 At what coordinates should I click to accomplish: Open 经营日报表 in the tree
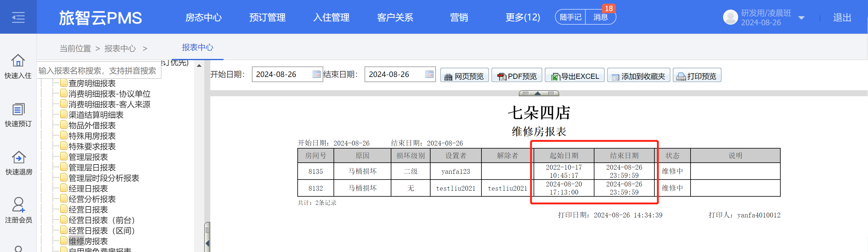[88, 210]
